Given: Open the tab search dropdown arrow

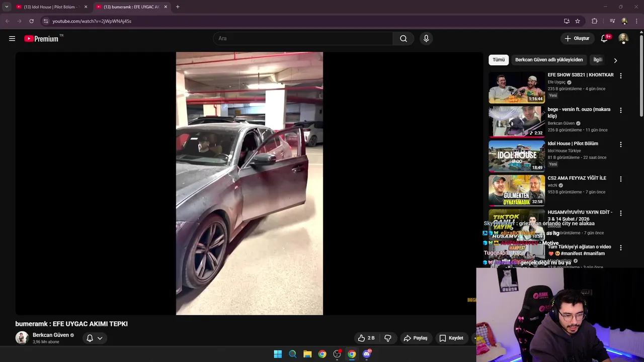Looking at the screenshot, I should click(7, 7).
